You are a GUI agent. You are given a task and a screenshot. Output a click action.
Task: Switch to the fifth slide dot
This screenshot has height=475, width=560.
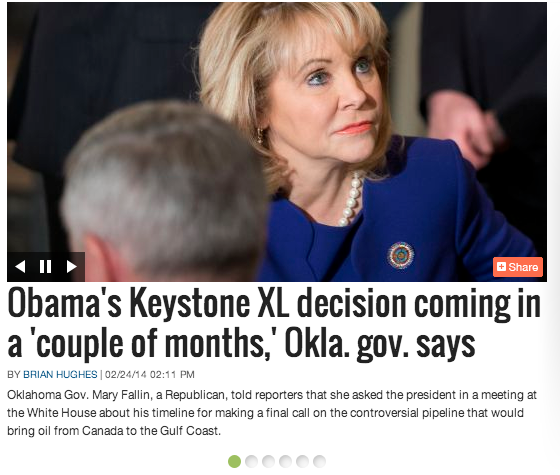302,461
